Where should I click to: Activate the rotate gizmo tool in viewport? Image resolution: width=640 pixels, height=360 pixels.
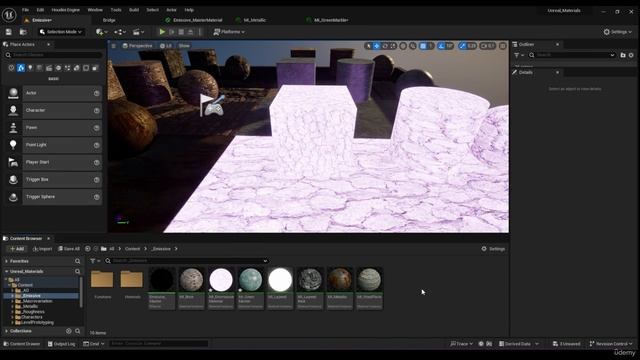pos(385,46)
